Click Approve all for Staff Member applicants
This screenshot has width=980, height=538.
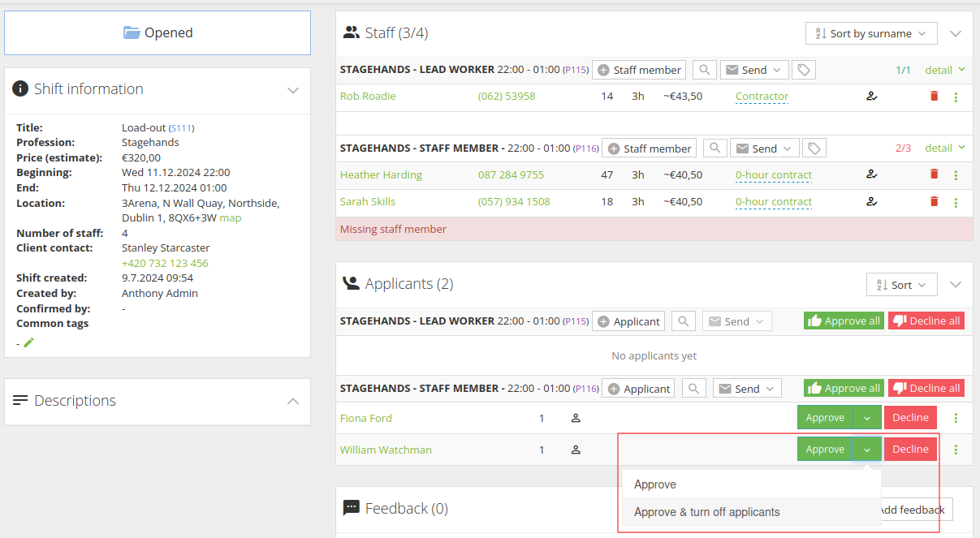click(x=844, y=388)
